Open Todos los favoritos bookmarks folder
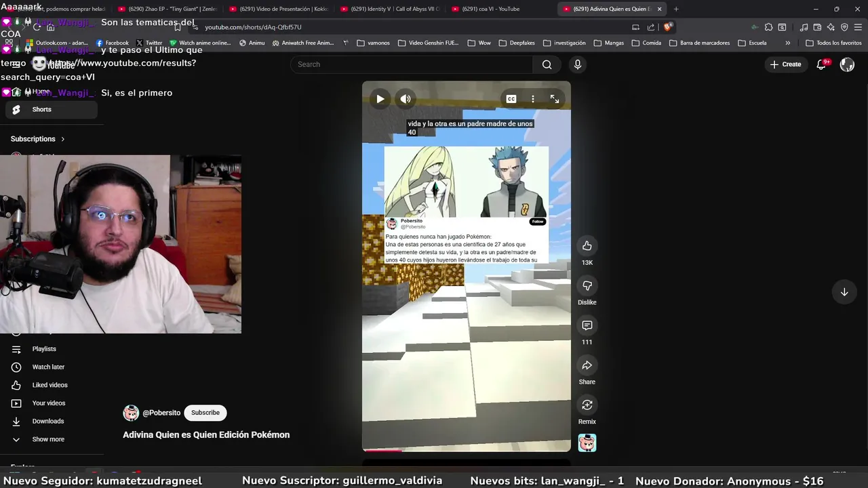The height and width of the screenshot is (488, 868). tap(833, 43)
